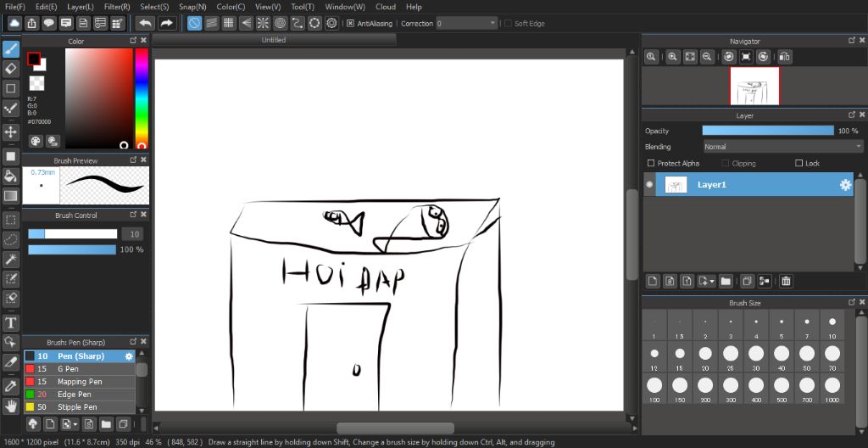Image resolution: width=868 pixels, height=448 pixels.
Task: Click the Navigator canvas thumbnail
Action: [754, 86]
